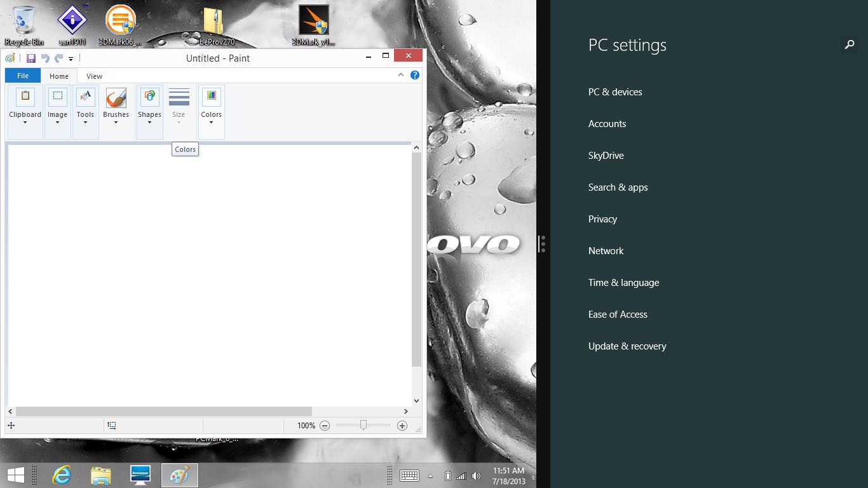The height and width of the screenshot is (488, 868).
Task: Select the Recycle Bin desktop icon
Action: pyautogui.click(x=24, y=26)
